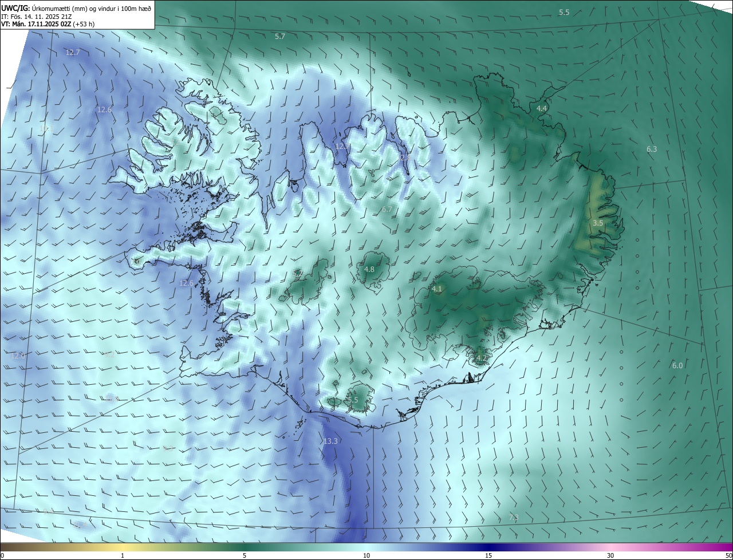This screenshot has height=560, width=733.
Task: Click the IT: Fös. 14. 11. 2025 21Z line
Action: (37, 17)
